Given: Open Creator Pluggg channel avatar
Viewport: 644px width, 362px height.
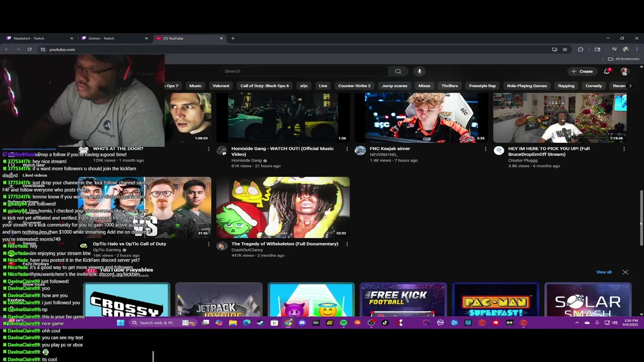Looking at the screenshot, I should 499,151.
